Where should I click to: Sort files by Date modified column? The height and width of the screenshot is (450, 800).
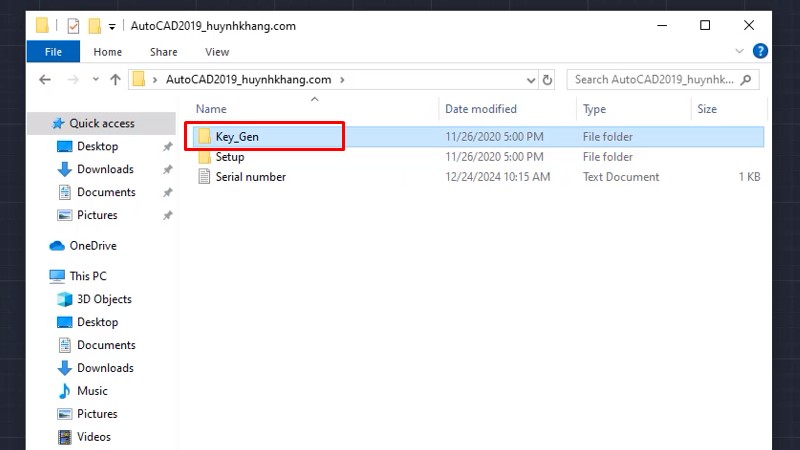481,109
